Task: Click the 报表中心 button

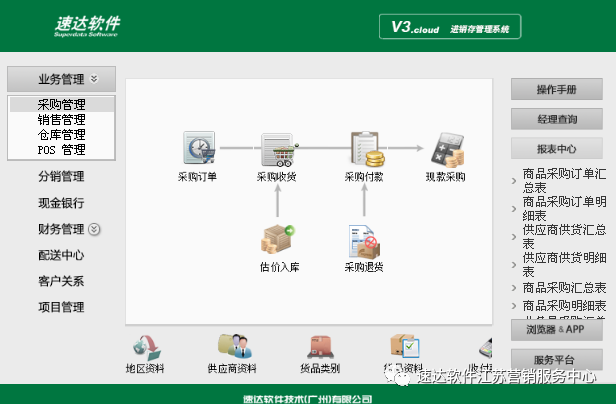Action: tap(557, 149)
